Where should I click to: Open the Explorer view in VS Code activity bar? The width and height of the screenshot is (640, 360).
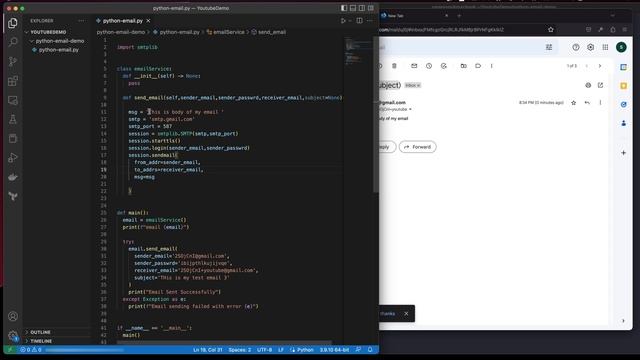[x=13, y=23]
